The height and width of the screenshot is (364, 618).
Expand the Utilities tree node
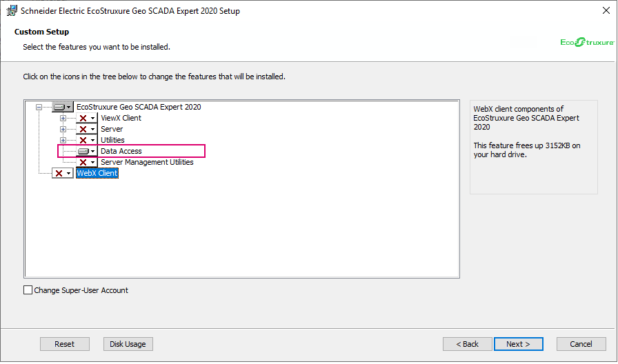pyautogui.click(x=63, y=141)
